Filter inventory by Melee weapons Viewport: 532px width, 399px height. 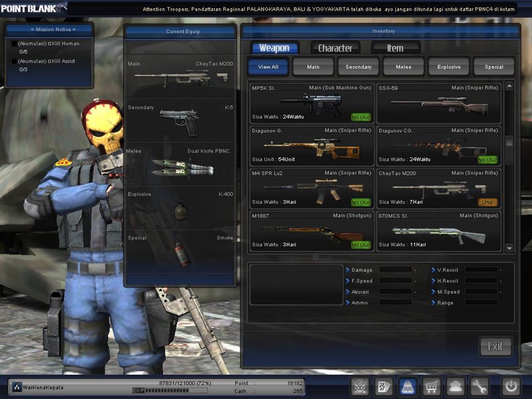pyautogui.click(x=403, y=66)
